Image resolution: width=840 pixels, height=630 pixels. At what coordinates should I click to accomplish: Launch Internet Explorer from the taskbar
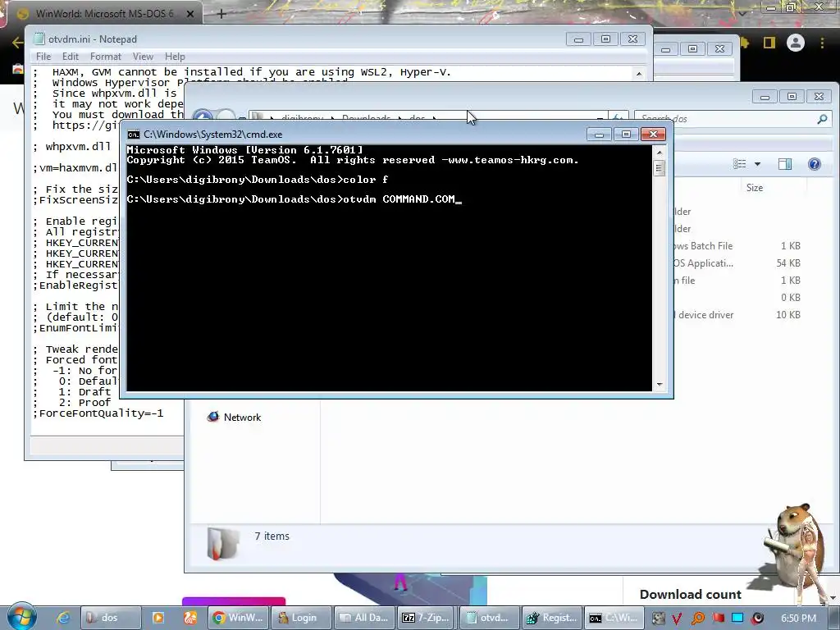pyautogui.click(x=63, y=618)
